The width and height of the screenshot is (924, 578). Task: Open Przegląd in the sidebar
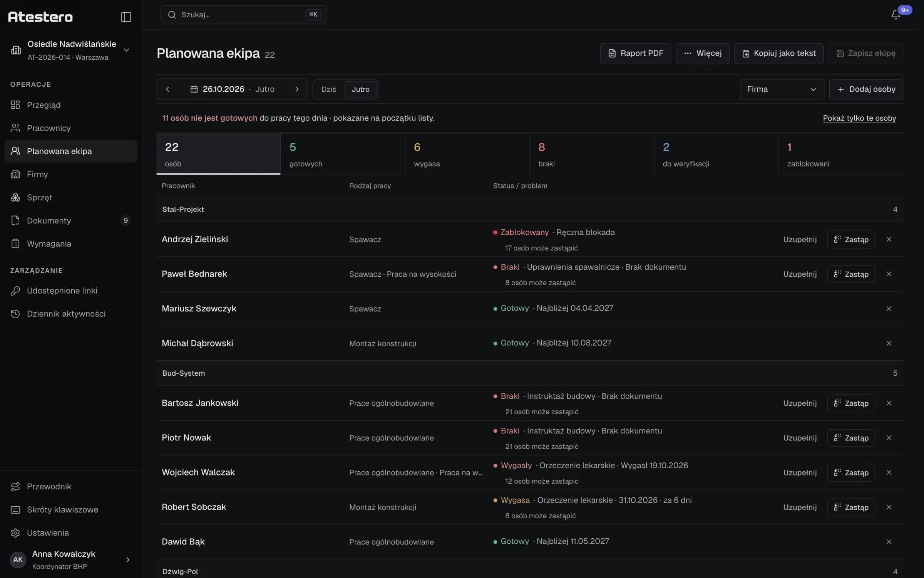pos(71,105)
